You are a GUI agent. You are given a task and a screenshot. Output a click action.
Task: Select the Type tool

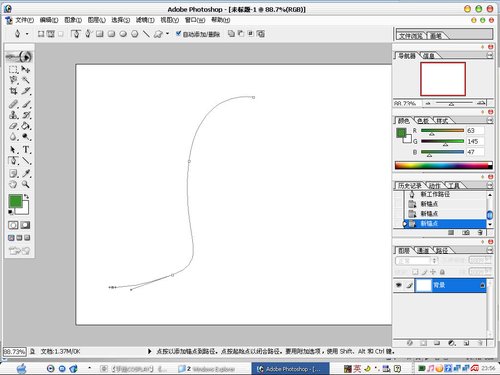tap(26, 149)
